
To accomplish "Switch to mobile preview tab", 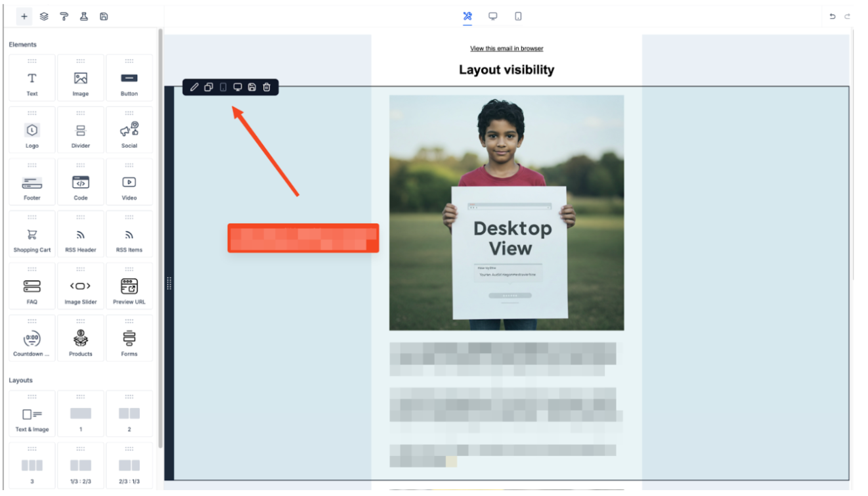I will coord(518,16).
